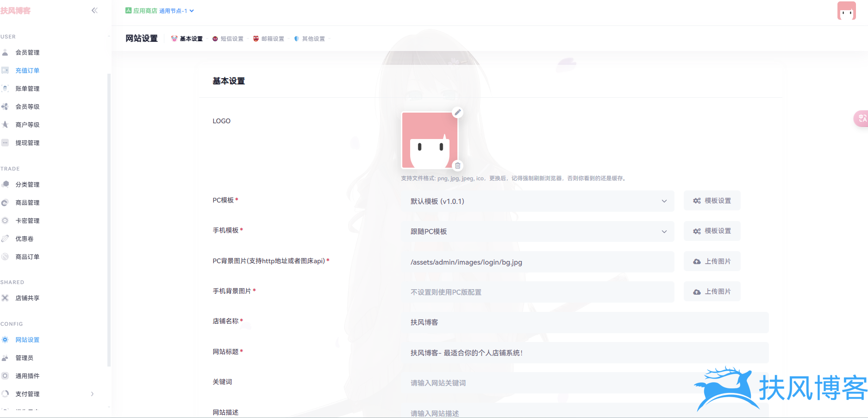The height and width of the screenshot is (418, 868).
Task: Click the 扶风博客 brand logo top left
Action: tap(15, 10)
